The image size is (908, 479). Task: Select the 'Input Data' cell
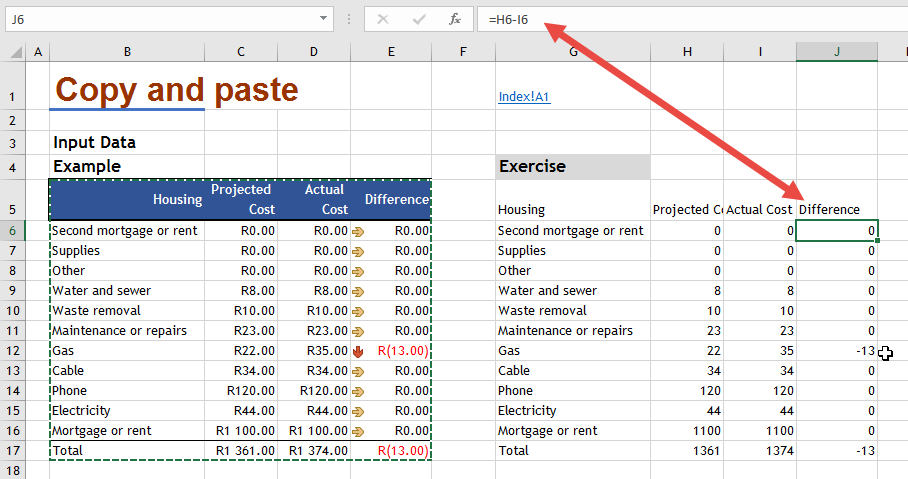coord(127,142)
